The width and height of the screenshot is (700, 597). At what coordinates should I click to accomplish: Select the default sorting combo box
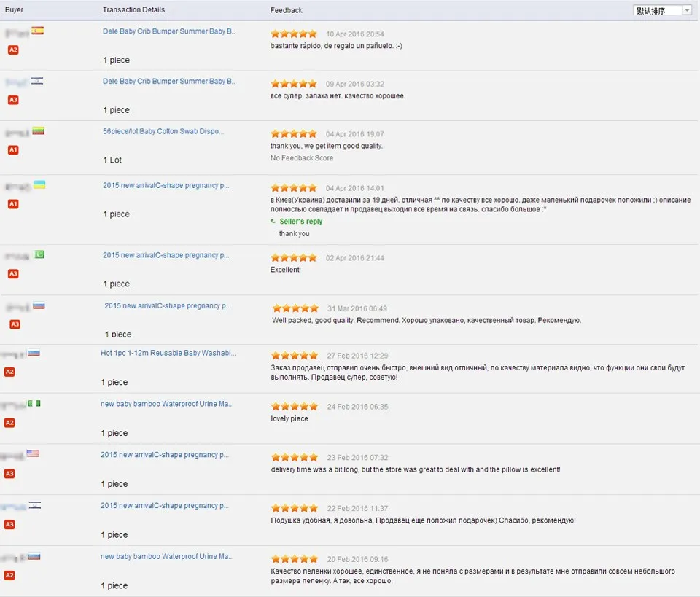coord(663,10)
